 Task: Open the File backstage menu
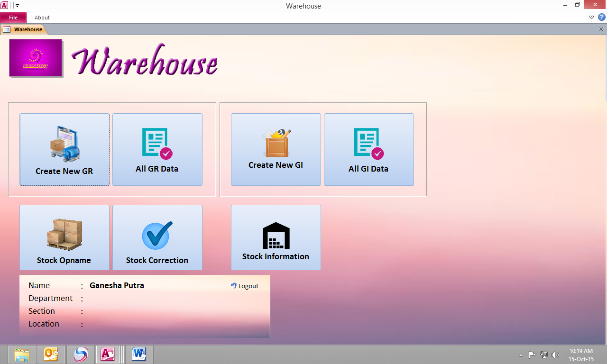(13, 17)
